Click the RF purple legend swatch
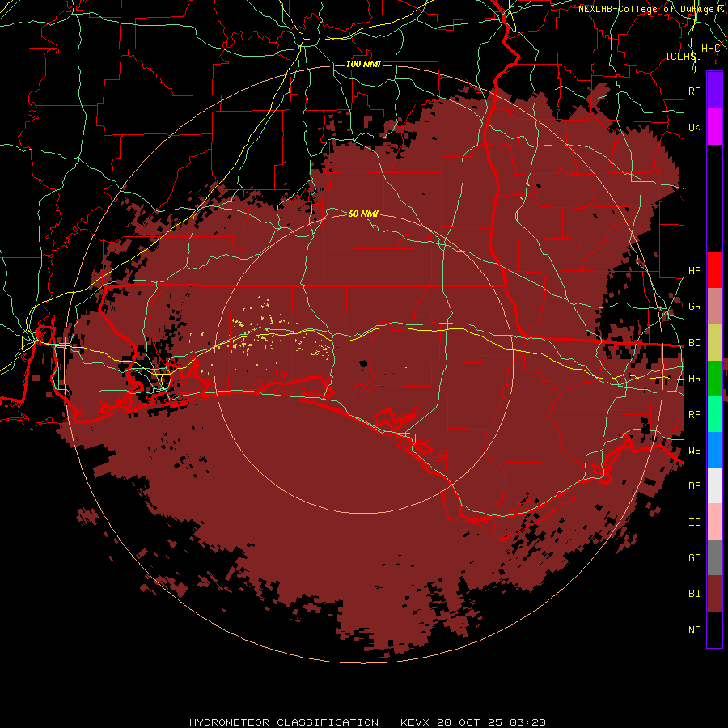Image resolution: width=728 pixels, height=728 pixels. pyautogui.click(x=714, y=91)
